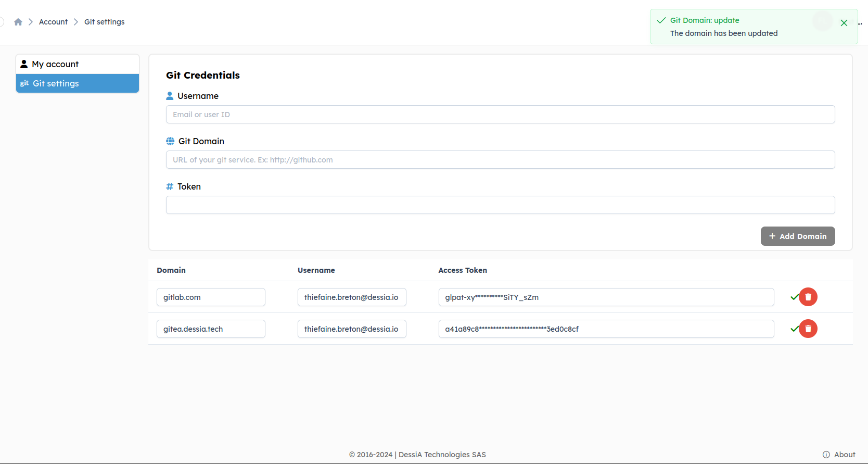The width and height of the screenshot is (868, 464).
Task: Dismiss the Git Domain update notification
Action: pos(844,23)
